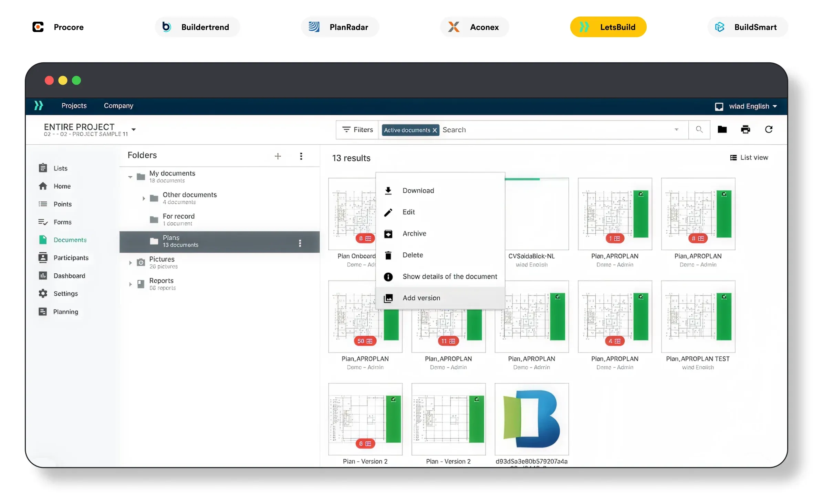The image size is (813, 504).
Task: Click the print icon
Action: coord(745,129)
